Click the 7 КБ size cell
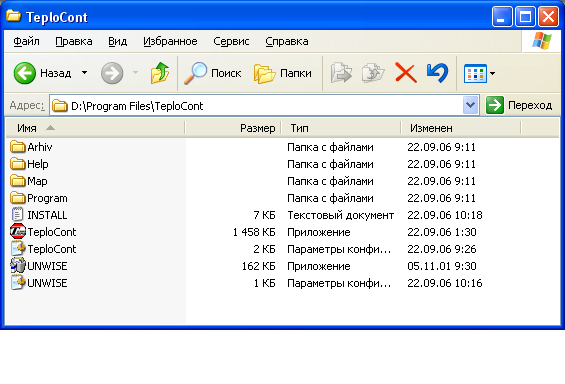Image resolution: width=565 pixels, height=384 pixels. pos(264,215)
